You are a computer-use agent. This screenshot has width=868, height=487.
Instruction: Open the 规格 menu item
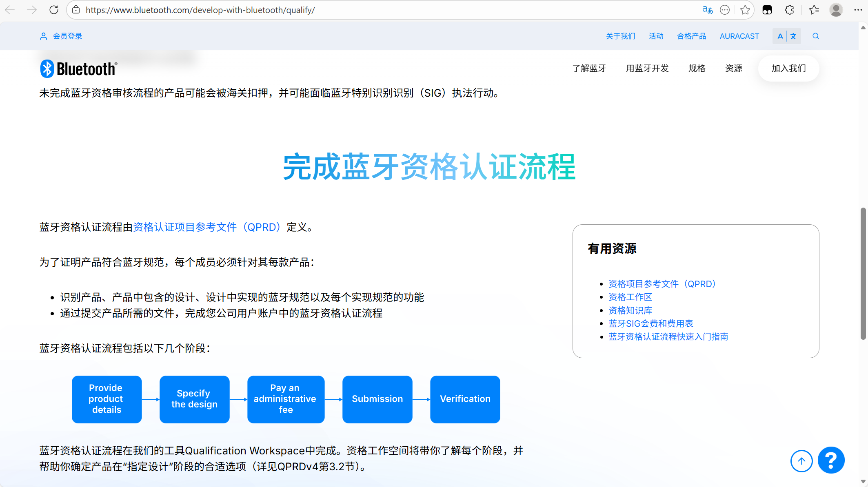coord(697,68)
